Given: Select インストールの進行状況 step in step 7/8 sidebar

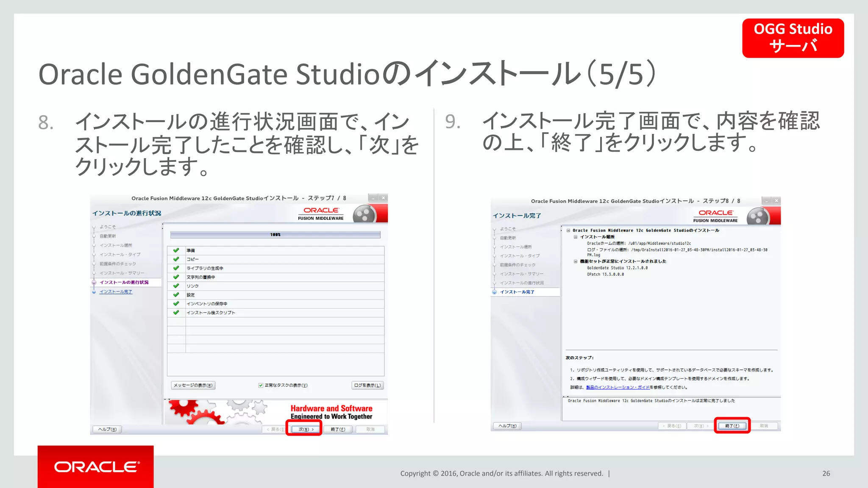Looking at the screenshot, I should [x=124, y=282].
